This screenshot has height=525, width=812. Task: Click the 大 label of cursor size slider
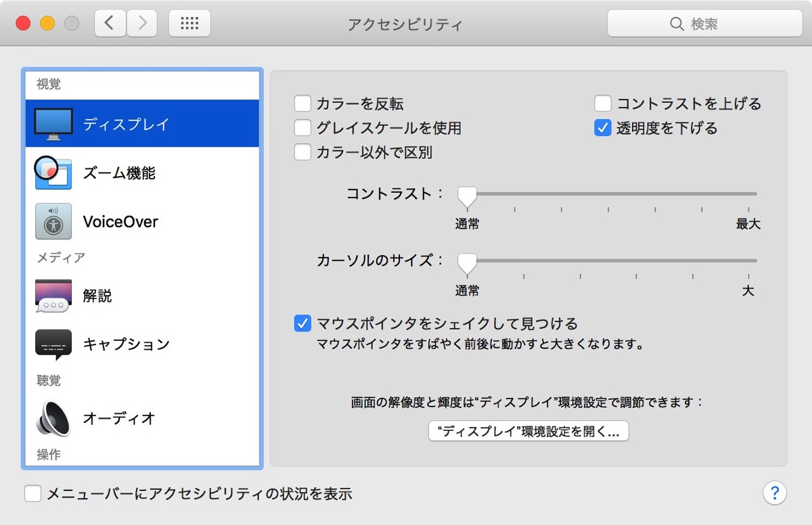(x=748, y=291)
